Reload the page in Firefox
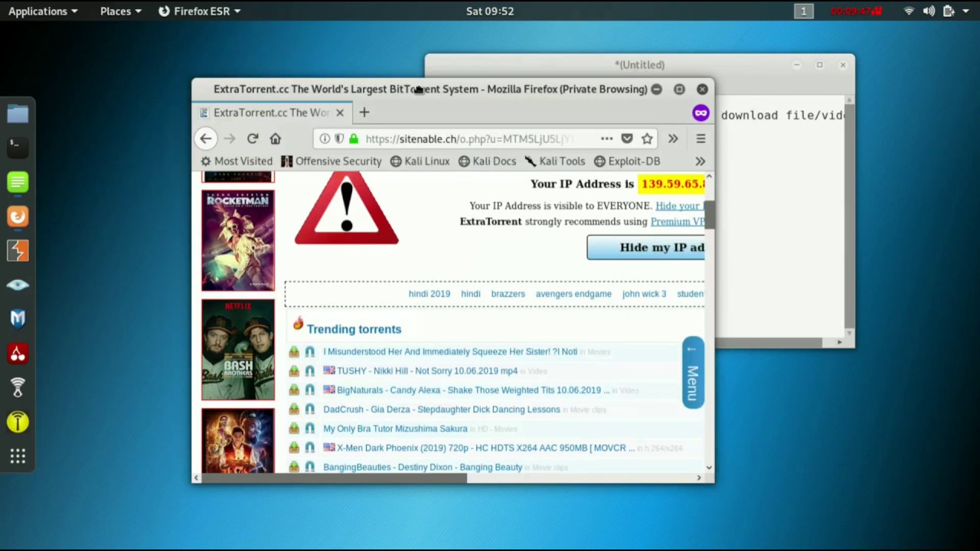This screenshot has width=980, height=551. (252, 139)
